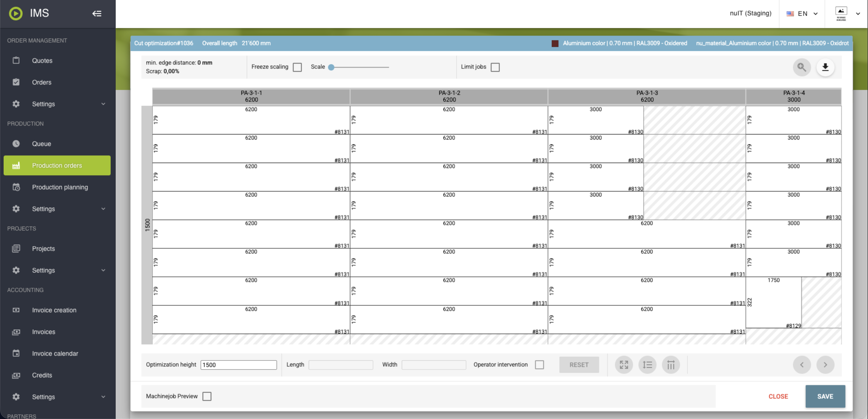Click the Invoice calendar icon
Viewport: 868px width, 419px height.
pos(16,353)
